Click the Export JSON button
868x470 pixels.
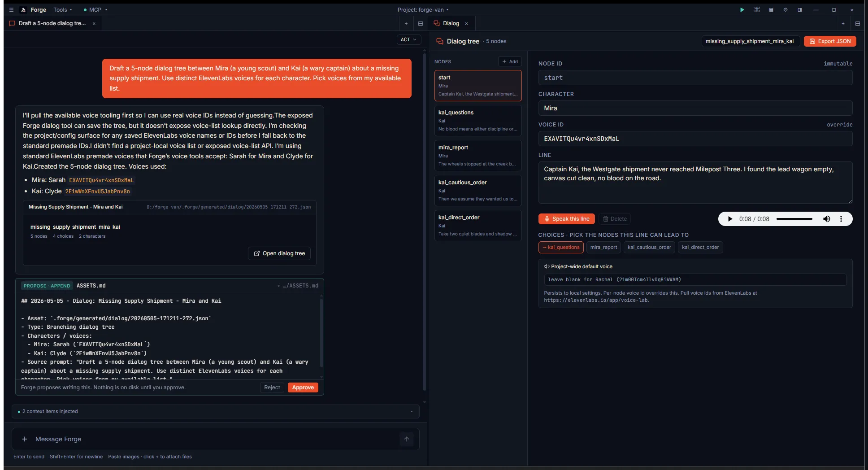(830, 41)
